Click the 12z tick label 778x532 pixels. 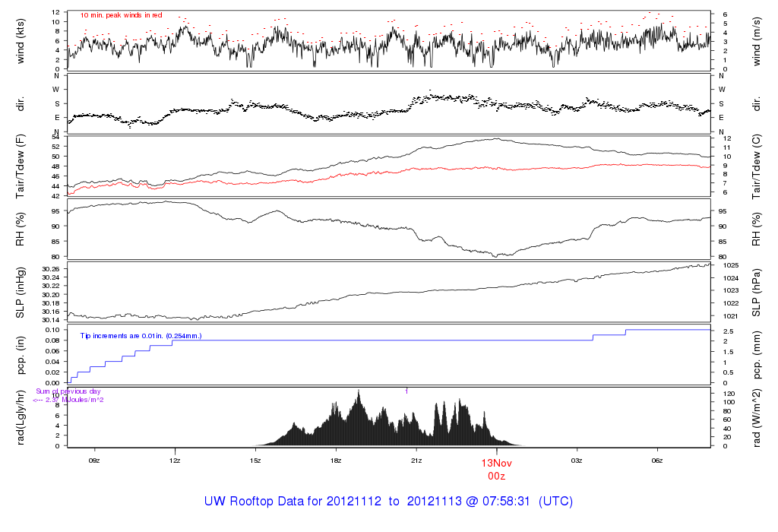[x=175, y=461]
